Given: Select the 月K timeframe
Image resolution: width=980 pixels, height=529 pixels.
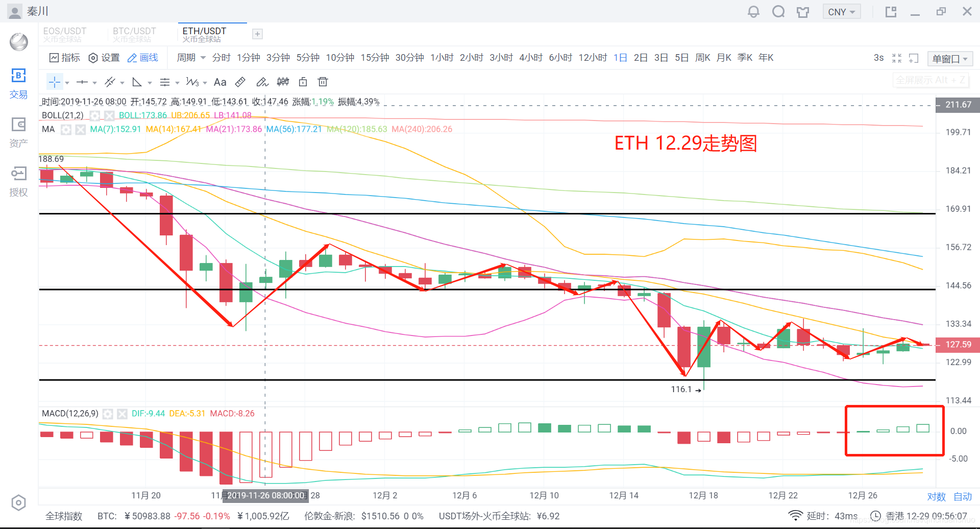Looking at the screenshot, I should (x=724, y=58).
